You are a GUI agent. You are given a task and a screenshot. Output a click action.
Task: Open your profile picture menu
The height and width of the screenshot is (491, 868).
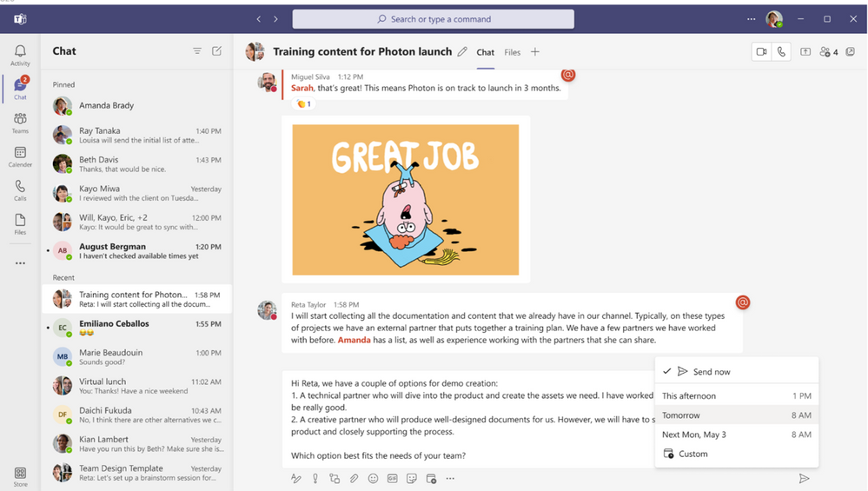tap(774, 19)
